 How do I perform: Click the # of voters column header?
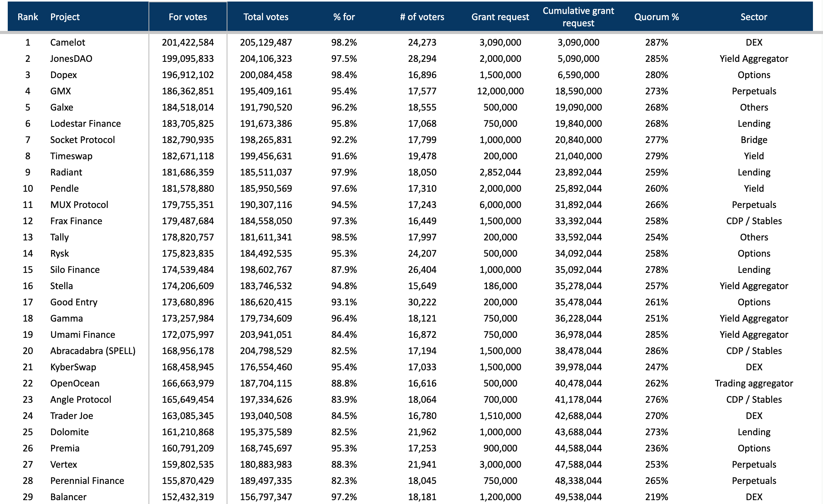coord(422,17)
